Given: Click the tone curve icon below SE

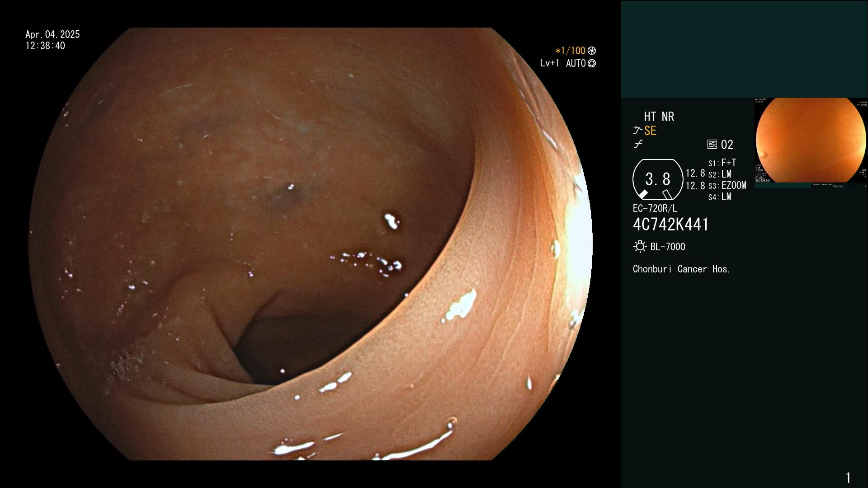Looking at the screenshot, I should coord(638,144).
